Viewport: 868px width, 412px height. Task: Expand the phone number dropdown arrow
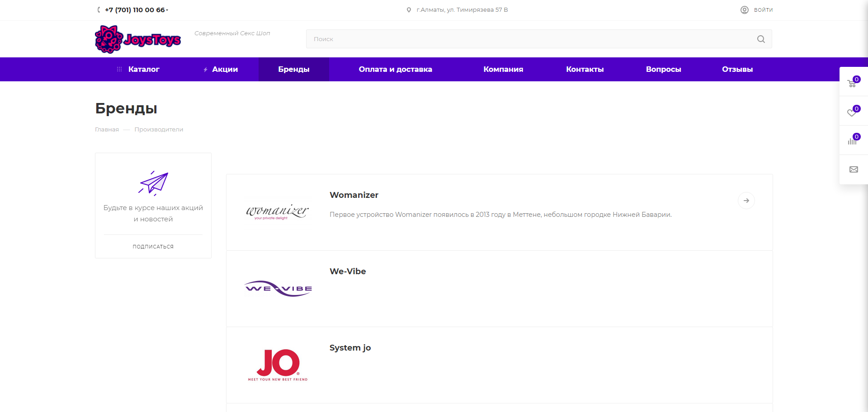(x=167, y=10)
